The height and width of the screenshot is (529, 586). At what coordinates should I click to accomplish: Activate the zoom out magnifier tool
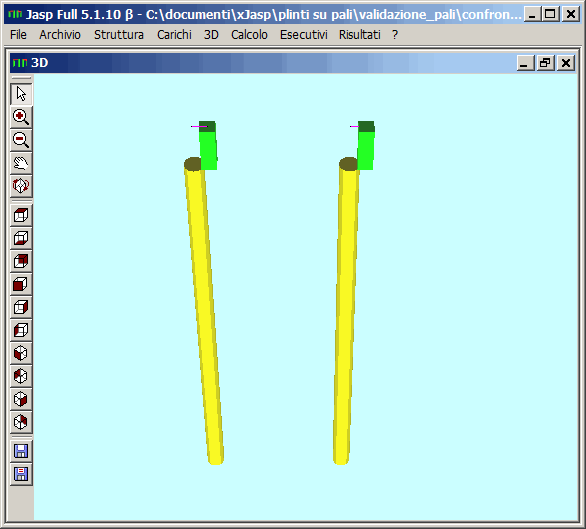click(x=21, y=140)
